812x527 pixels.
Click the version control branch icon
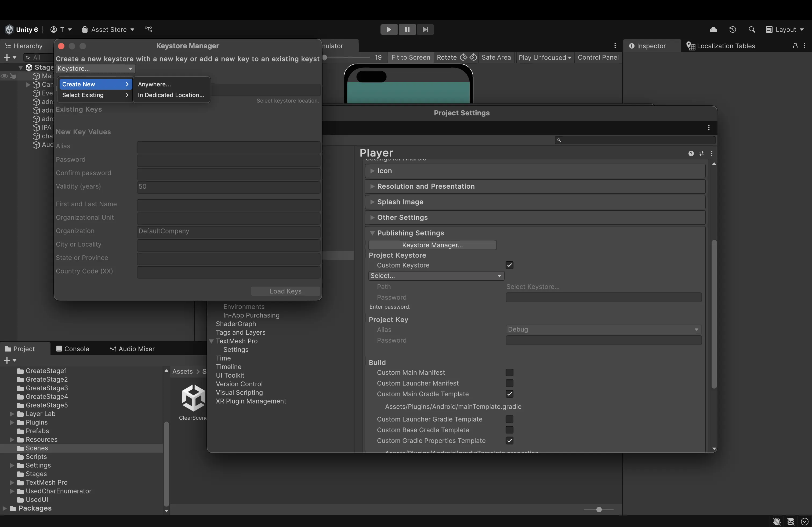pos(148,29)
